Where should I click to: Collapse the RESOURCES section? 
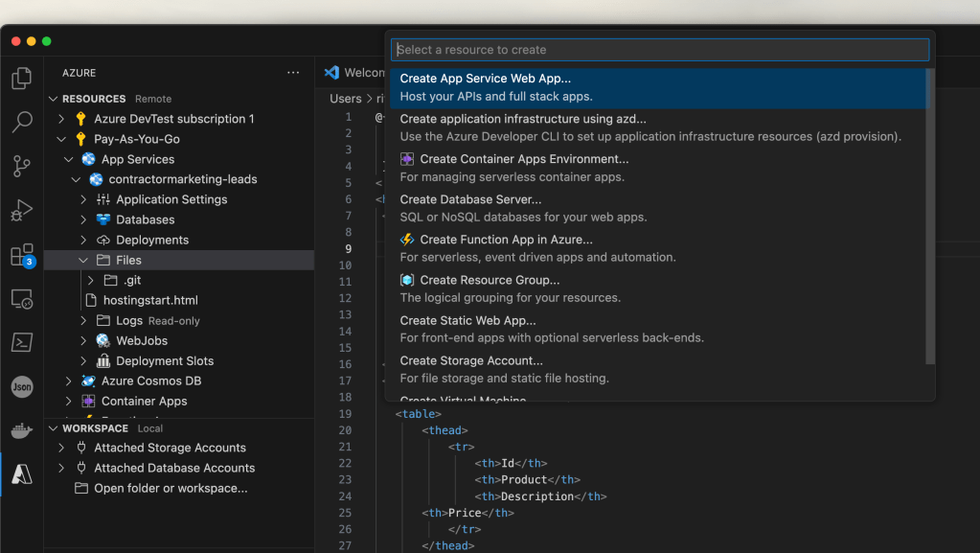pyautogui.click(x=53, y=99)
